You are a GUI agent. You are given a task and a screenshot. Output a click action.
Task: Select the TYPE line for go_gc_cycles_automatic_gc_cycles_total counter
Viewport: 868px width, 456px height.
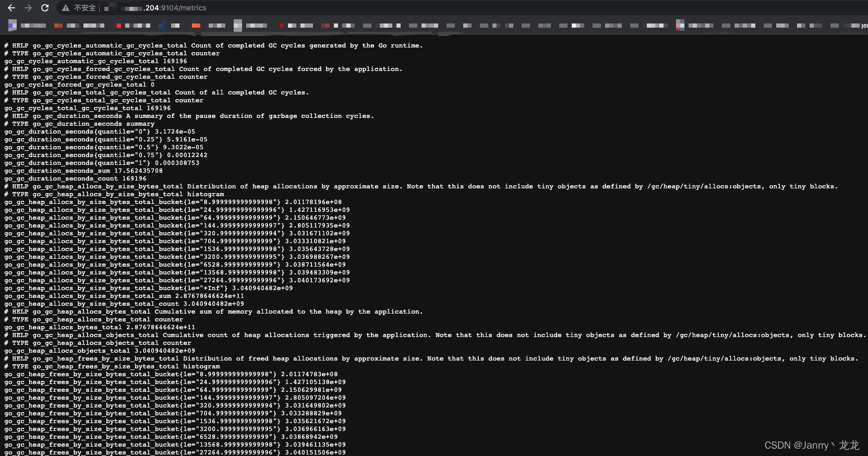[112, 54]
